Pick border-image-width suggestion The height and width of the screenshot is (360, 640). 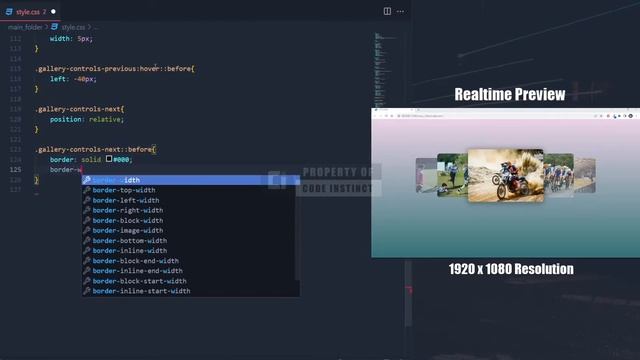point(191,231)
